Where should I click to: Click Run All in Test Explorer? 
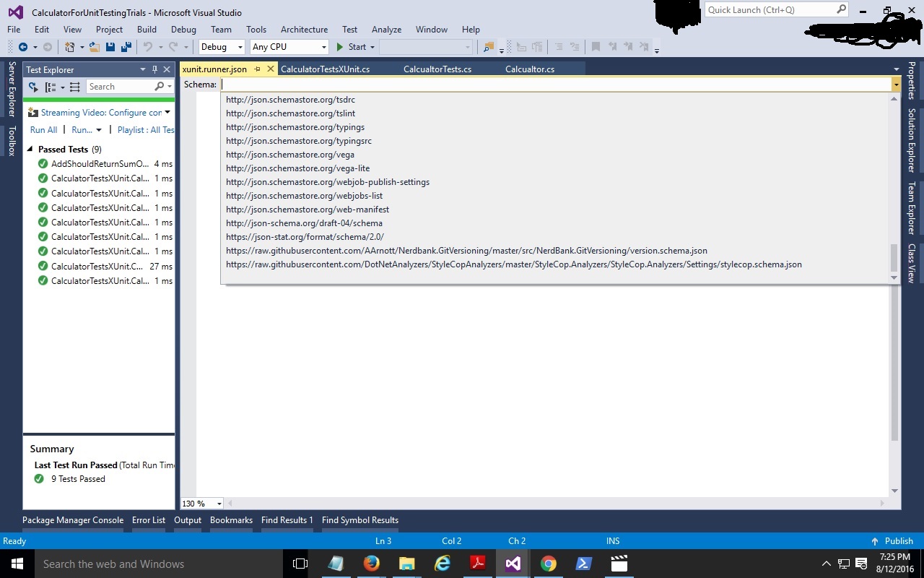[43, 130]
